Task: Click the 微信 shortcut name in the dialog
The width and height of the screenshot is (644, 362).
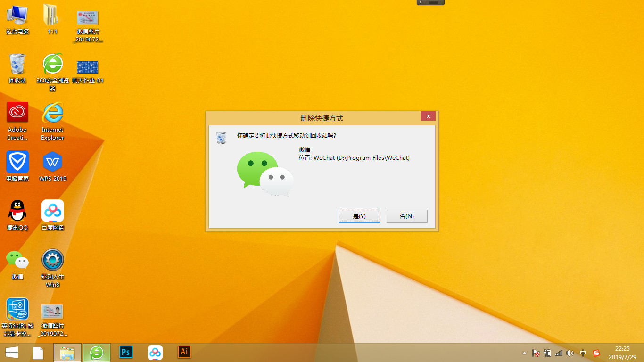Action: [x=305, y=149]
